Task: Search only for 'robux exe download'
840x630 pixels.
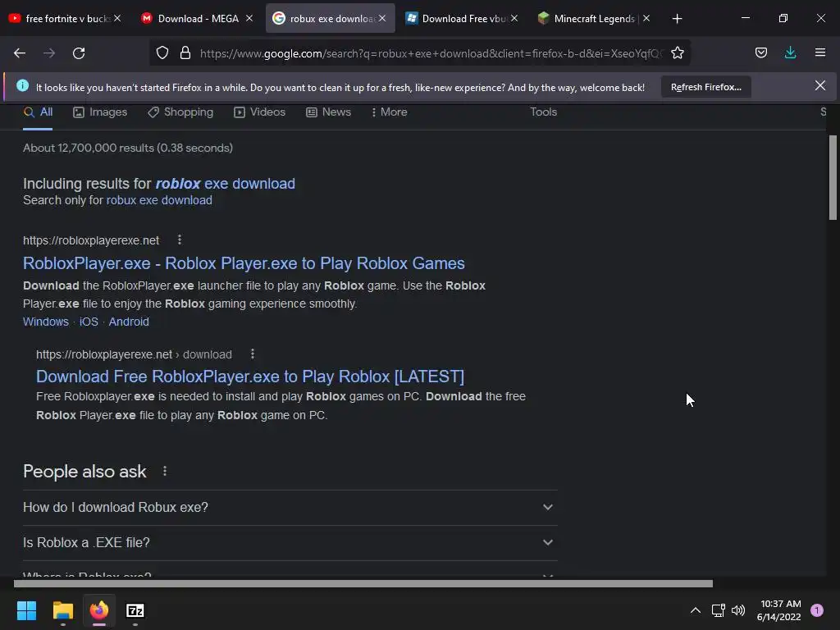Action: pyautogui.click(x=159, y=200)
